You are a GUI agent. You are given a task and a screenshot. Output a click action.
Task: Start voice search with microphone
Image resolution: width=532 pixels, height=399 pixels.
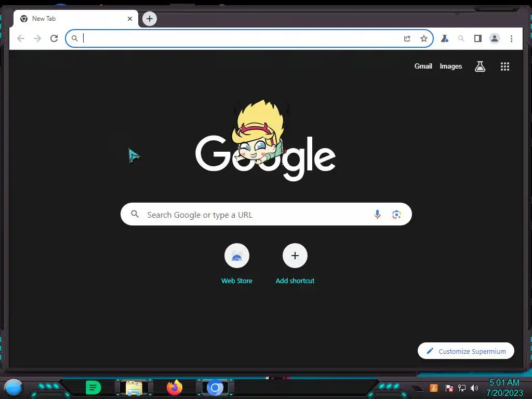click(377, 214)
